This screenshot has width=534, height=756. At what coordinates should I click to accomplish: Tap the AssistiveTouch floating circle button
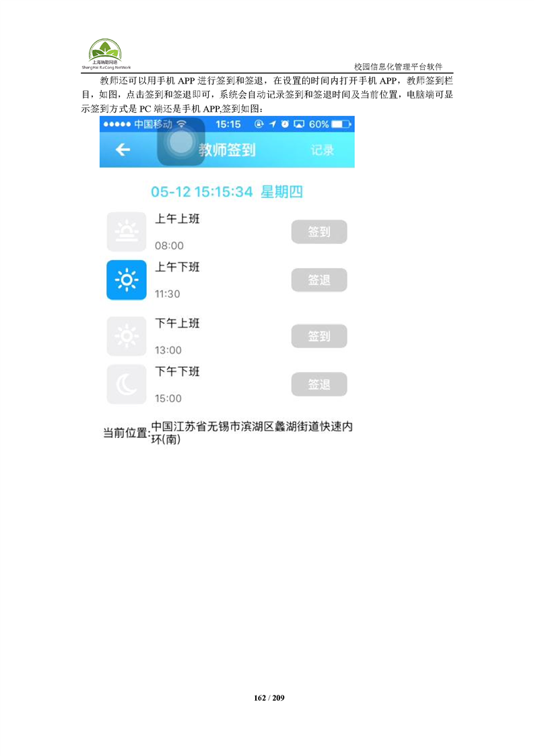[181, 142]
